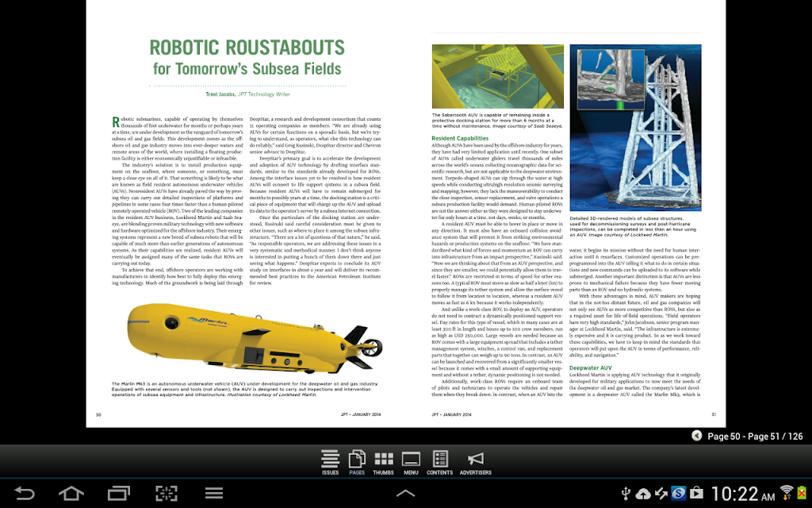Select the Pages view icon
Screen dimensions: 812x508
pos(357,463)
